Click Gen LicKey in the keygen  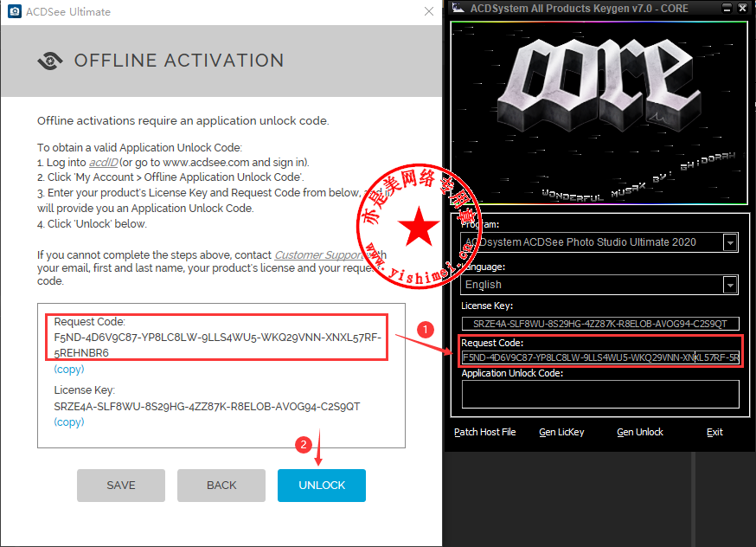[x=561, y=432]
